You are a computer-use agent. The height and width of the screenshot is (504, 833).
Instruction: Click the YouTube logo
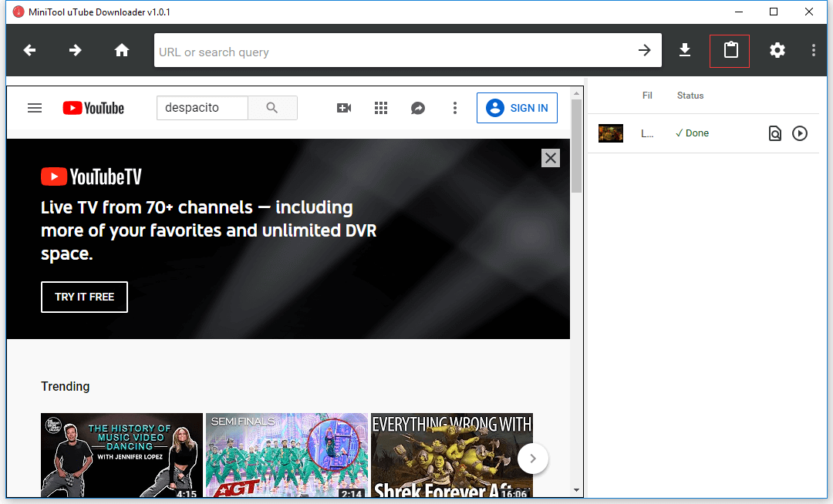(93, 108)
